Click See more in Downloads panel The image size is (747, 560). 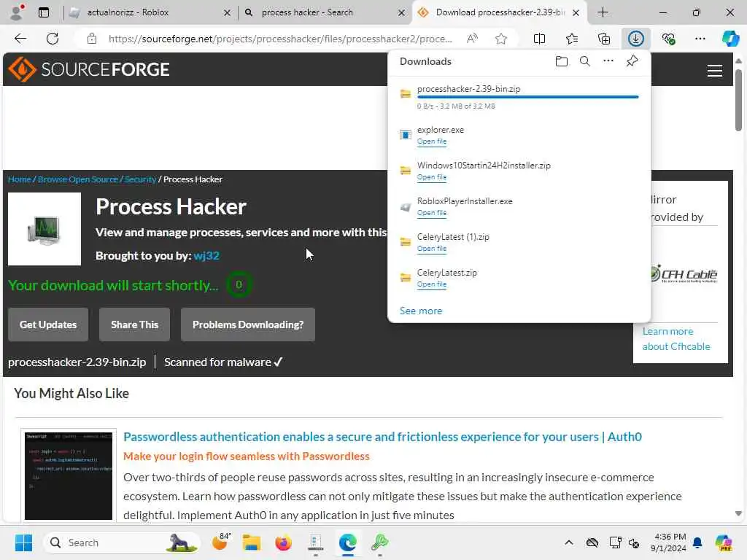[421, 311]
